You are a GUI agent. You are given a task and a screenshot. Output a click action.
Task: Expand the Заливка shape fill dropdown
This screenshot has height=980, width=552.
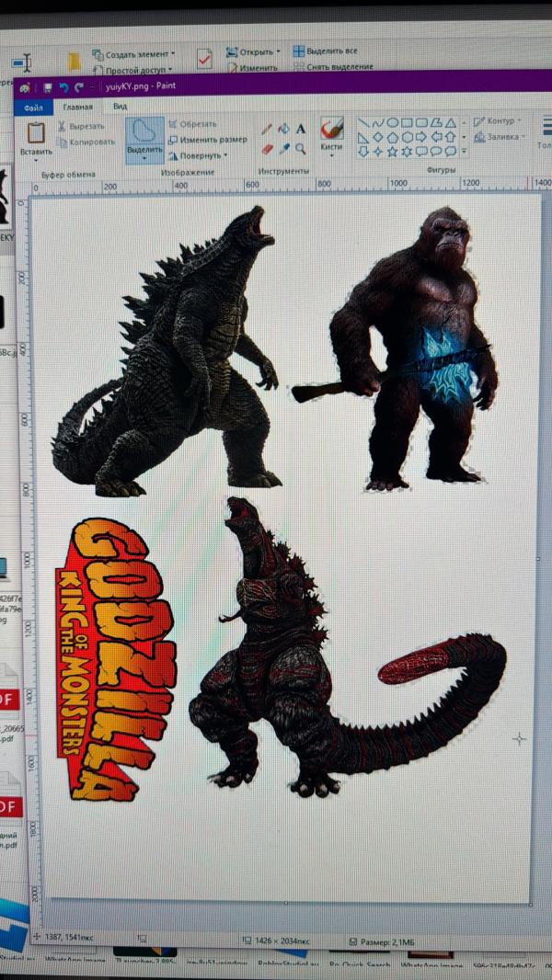tap(523, 138)
